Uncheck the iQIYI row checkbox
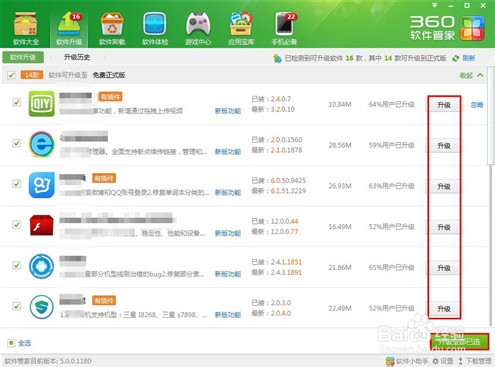 coord(16,102)
